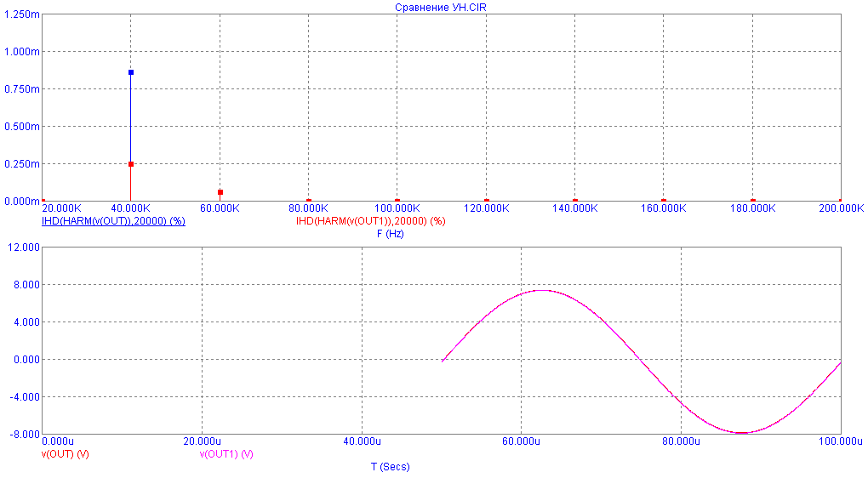Click the red 80 kHz harmonic marker
Viewport: 868px width, 478px height.
click(309, 200)
